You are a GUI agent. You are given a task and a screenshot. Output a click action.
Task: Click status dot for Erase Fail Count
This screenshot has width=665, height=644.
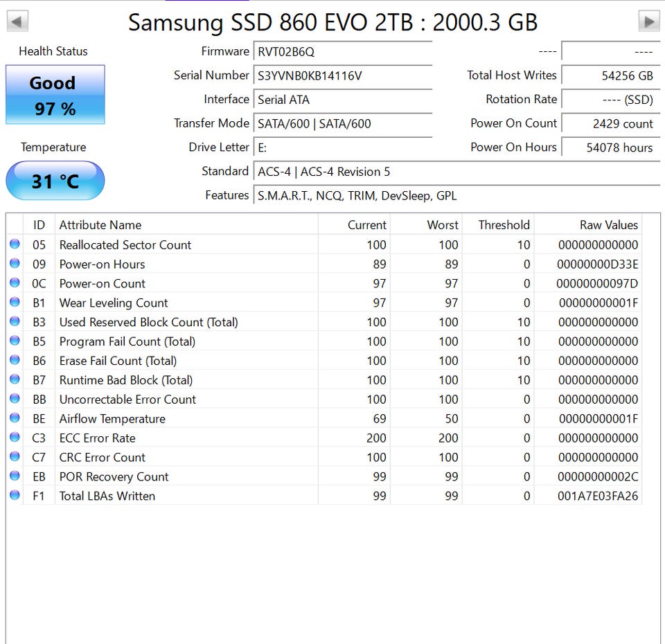click(15, 360)
